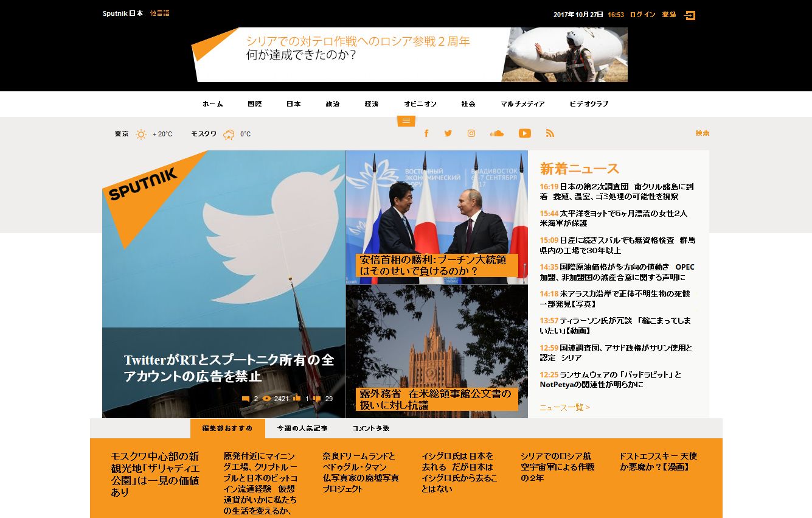Open Sputnik SoundCloud icon
Screen dimensions: 812x518
[497, 133]
